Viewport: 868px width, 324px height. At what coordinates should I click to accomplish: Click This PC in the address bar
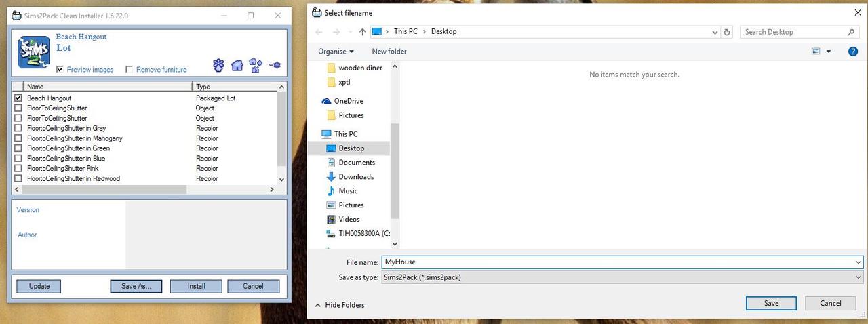406,32
